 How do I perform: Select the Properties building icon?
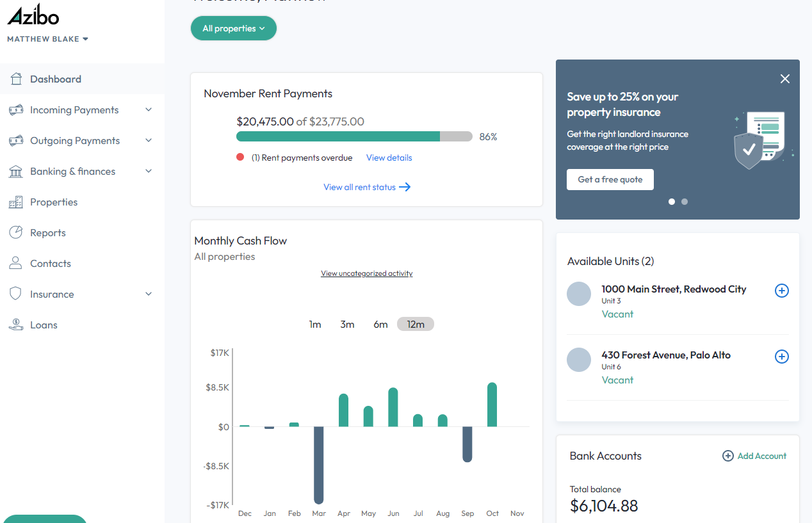click(x=17, y=202)
